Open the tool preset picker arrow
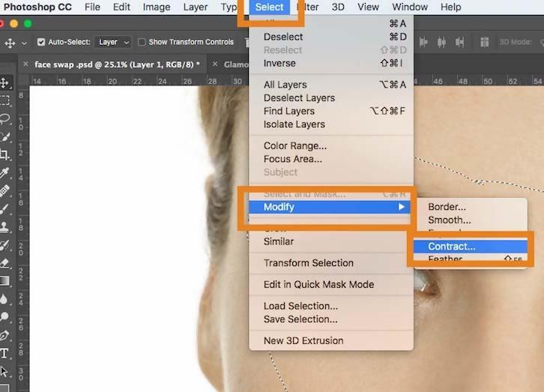The width and height of the screenshot is (544, 392). (24, 43)
